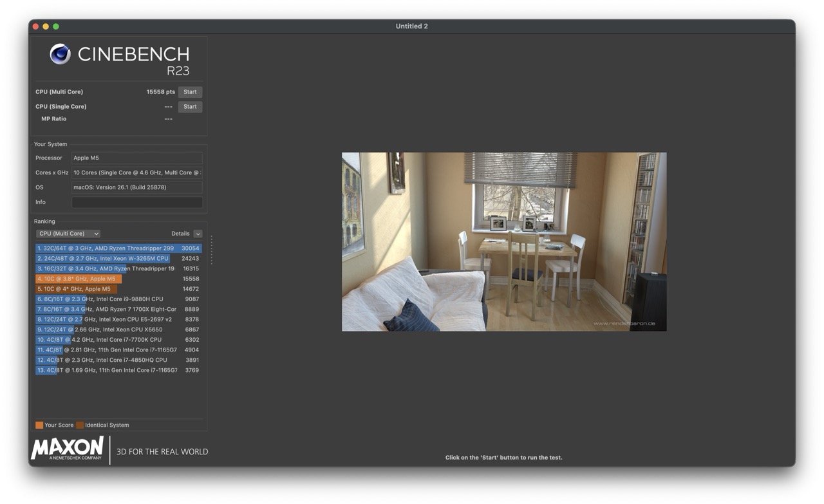Click the OS field showing macOS version

(136, 187)
